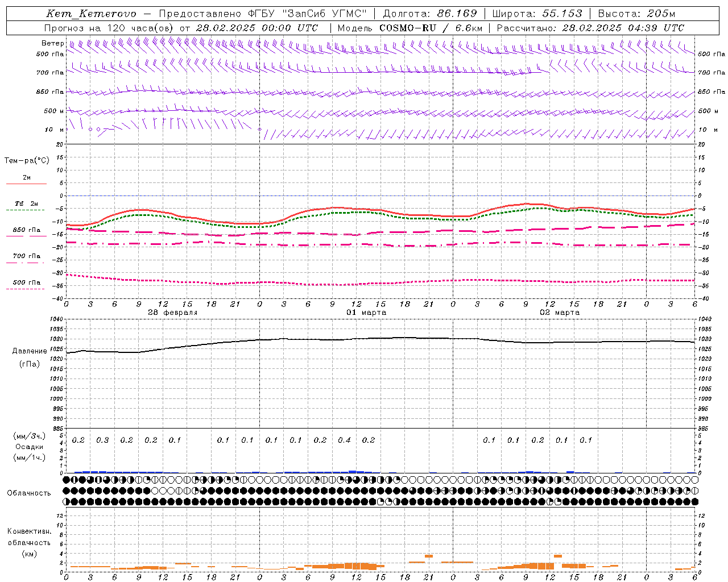Image resolution: width=728 pixels, height=582 pixels.
Task: Click the Облачность row label
Action: tap(29, 493)
